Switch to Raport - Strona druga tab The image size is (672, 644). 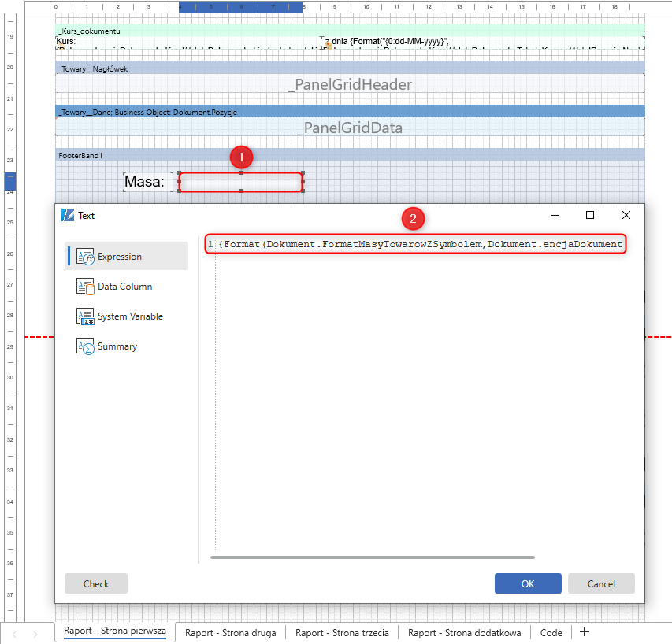231,633
